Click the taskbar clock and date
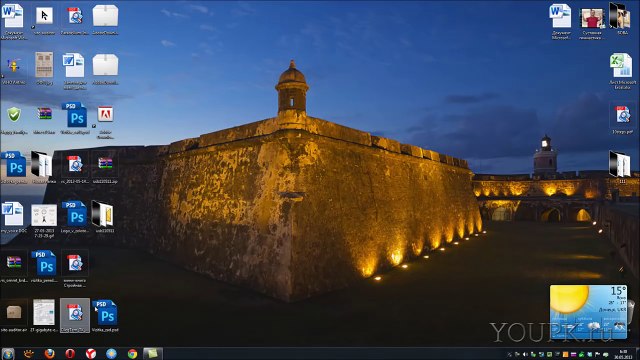Screen dimensions: 640x360 click(x=623, y=354)
